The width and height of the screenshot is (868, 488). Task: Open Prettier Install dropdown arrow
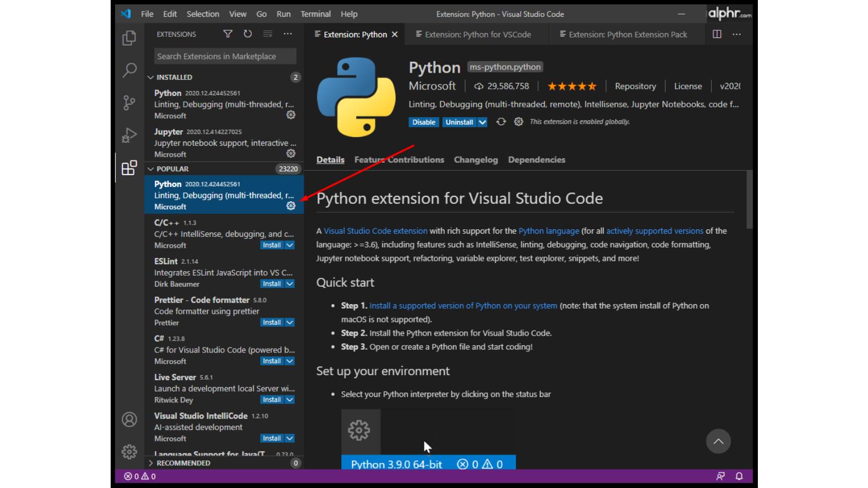pyautogui.click(x=290, y=322)
